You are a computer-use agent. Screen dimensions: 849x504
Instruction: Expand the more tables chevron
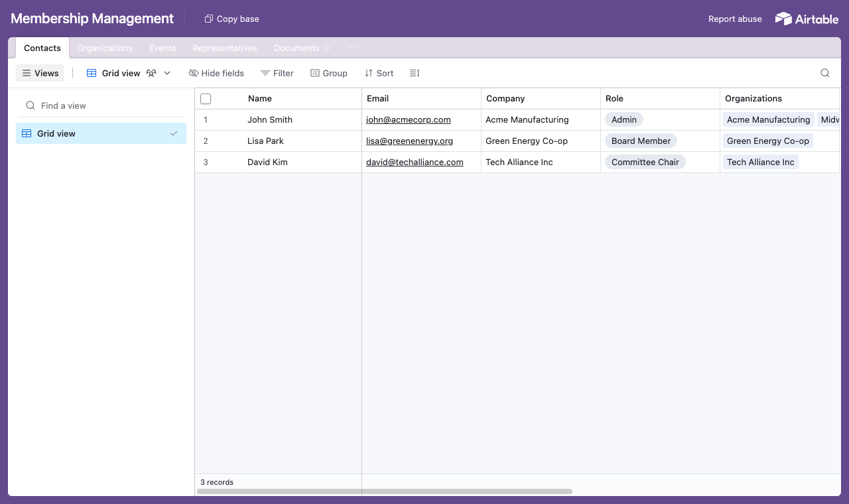(x=352, y=48)
